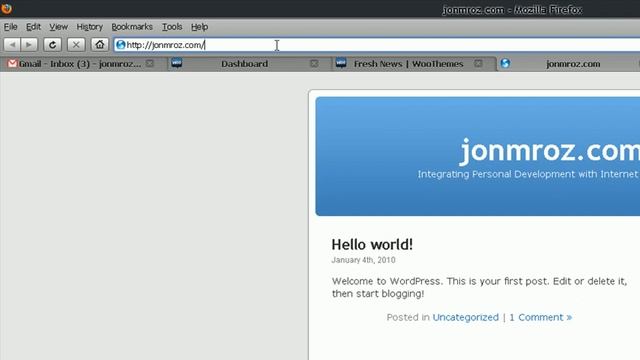
Task: Open the File menu
Action: click(x=11, y=27)
